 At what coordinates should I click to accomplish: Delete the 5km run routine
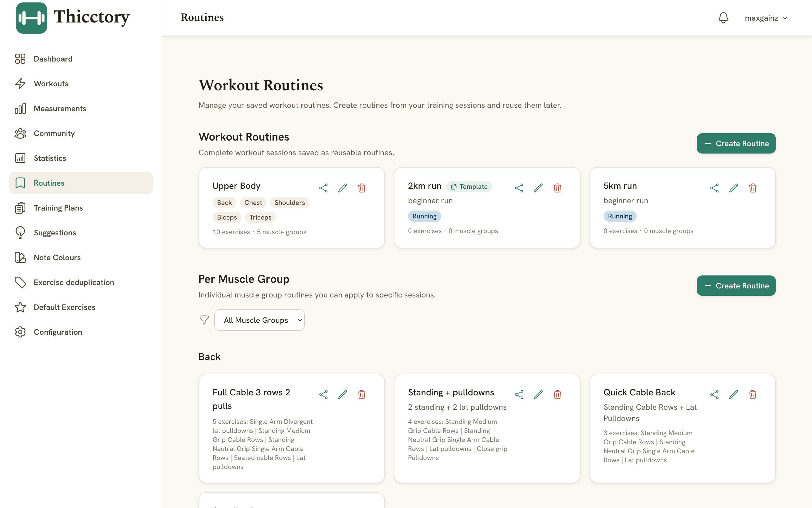pyautogui.click(x=753, y=188)
